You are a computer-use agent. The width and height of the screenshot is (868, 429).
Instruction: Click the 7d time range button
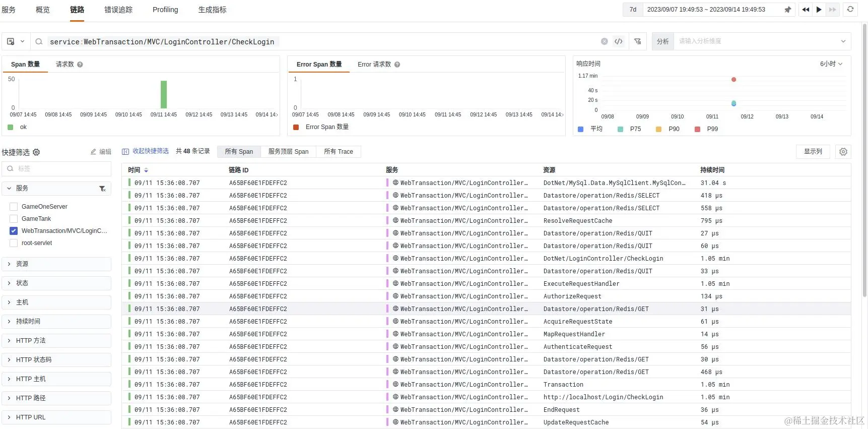(633, 10)
